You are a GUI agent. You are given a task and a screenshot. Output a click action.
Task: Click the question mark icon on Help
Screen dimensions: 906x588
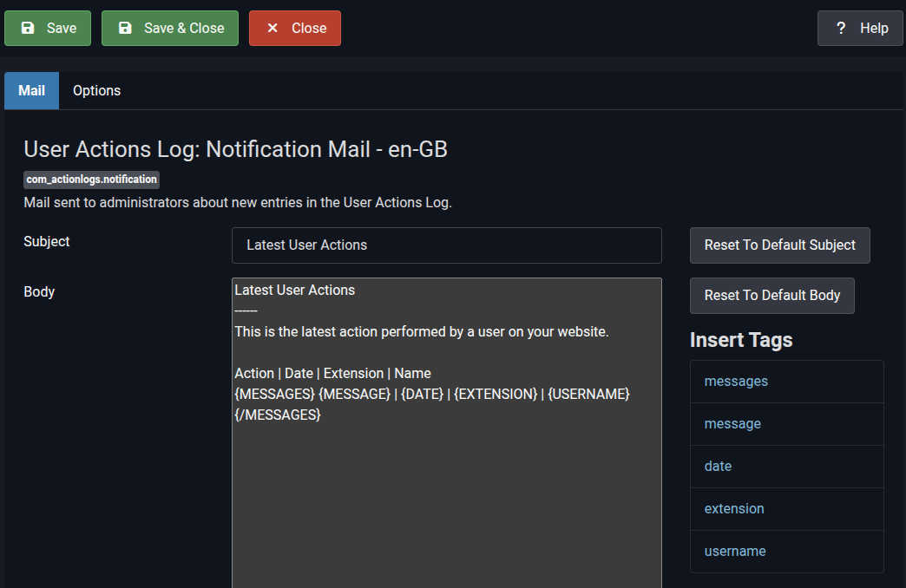(840, 28)
